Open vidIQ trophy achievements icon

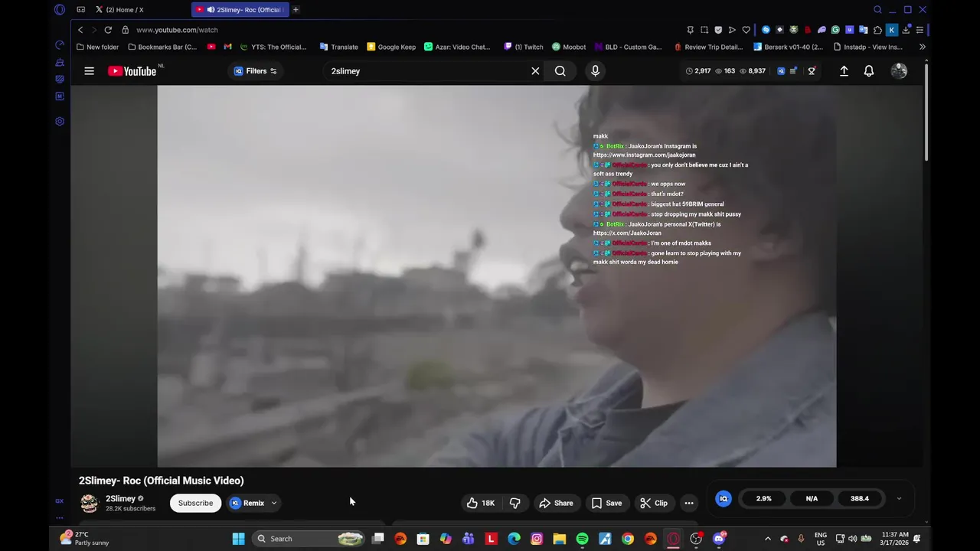coord(812,71)
